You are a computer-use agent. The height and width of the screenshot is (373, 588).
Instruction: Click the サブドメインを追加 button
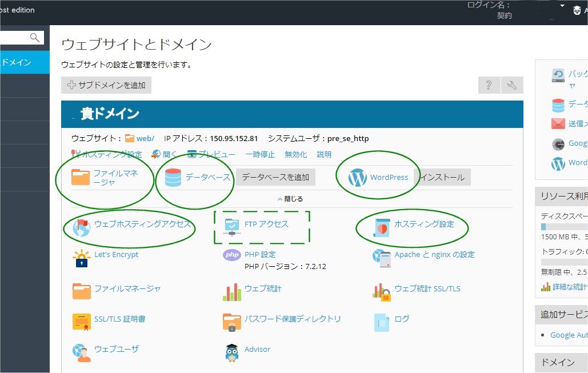click(106, 85)
